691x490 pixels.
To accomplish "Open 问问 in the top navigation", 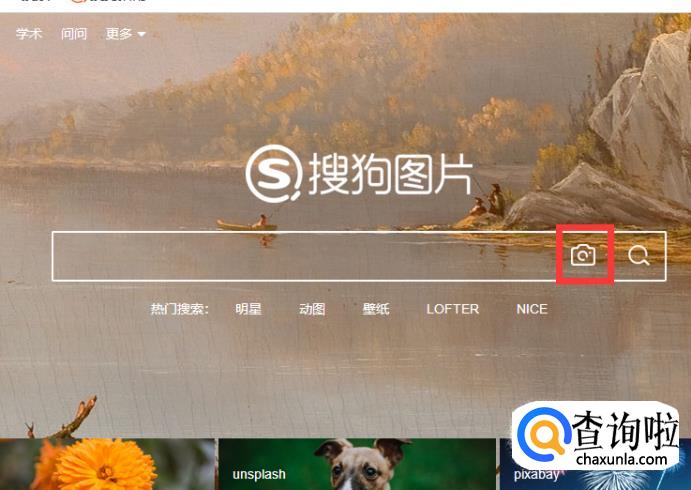I will (x=74, y=33).
